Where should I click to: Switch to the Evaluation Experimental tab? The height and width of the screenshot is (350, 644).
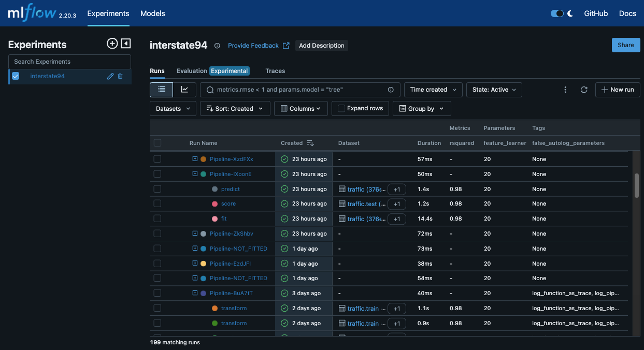click(213, 71)
